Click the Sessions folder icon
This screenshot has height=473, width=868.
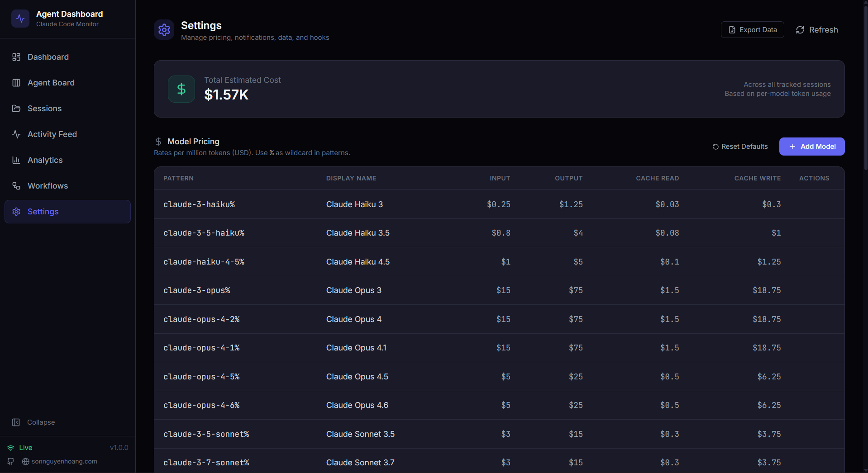coord(16,109)
